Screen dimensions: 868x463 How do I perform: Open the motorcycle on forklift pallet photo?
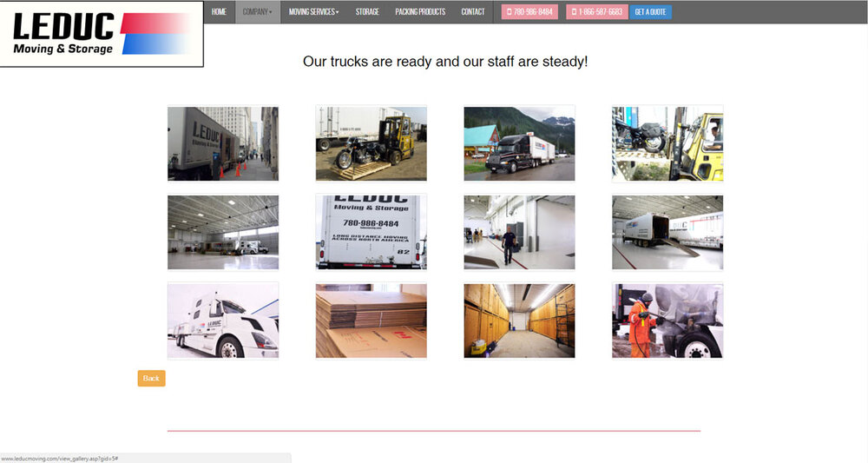371,143
